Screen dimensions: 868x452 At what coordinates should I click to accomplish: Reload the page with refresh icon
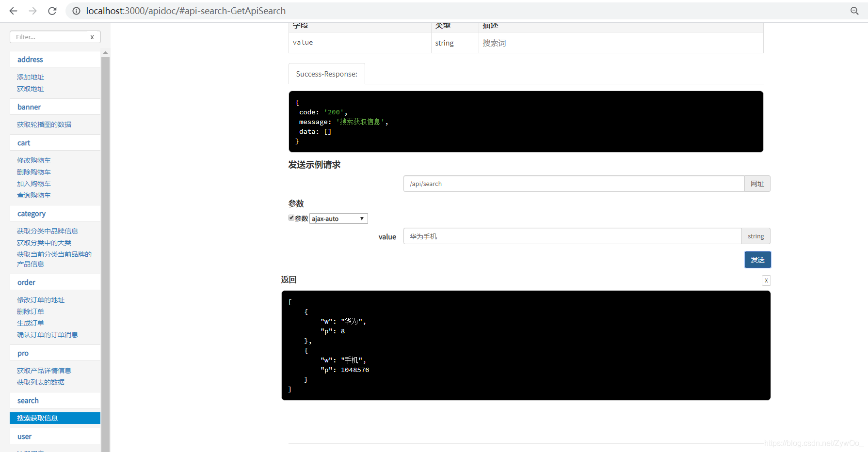click(52, 11)
